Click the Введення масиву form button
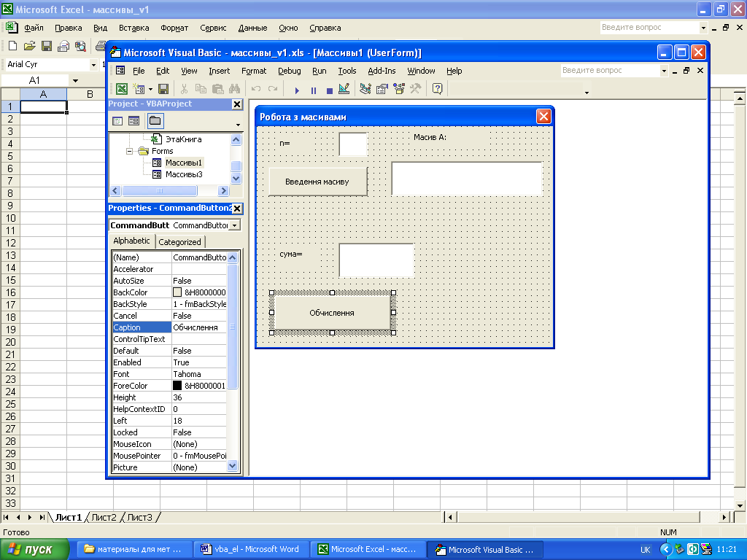 tap(318, 182)
